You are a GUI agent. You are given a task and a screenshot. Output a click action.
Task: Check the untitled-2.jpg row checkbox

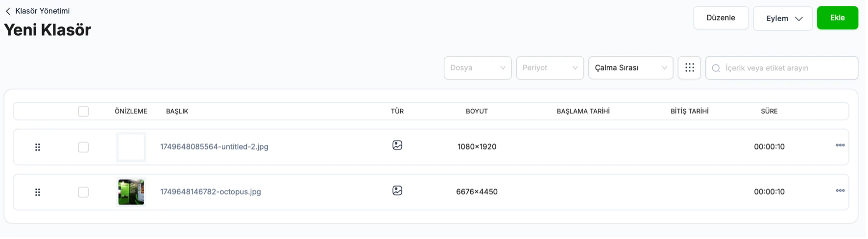(x=83, y=147)
